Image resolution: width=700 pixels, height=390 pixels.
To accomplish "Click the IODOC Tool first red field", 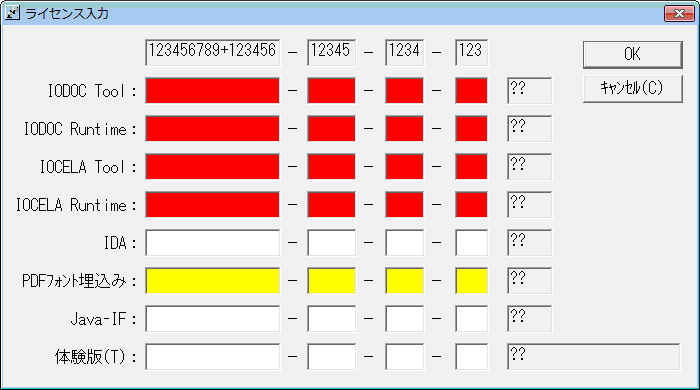I will (212, 91).
